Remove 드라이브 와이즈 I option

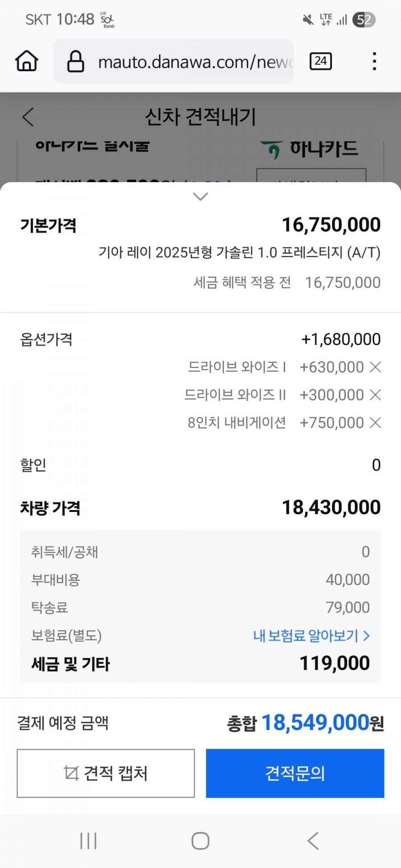376,367
